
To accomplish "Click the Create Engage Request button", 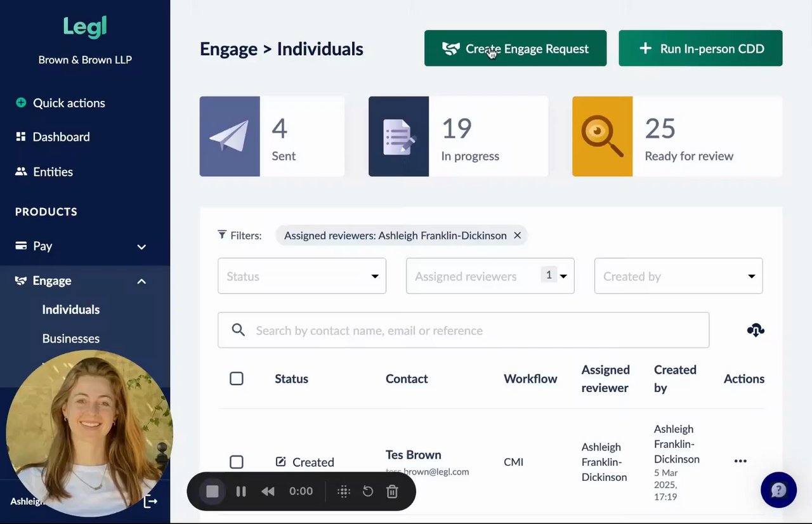I will click(515, 48).
